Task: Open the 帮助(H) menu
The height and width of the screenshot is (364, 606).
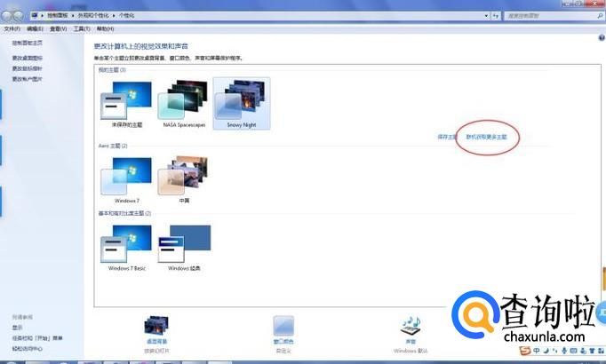Action: (x=105, y=29)
